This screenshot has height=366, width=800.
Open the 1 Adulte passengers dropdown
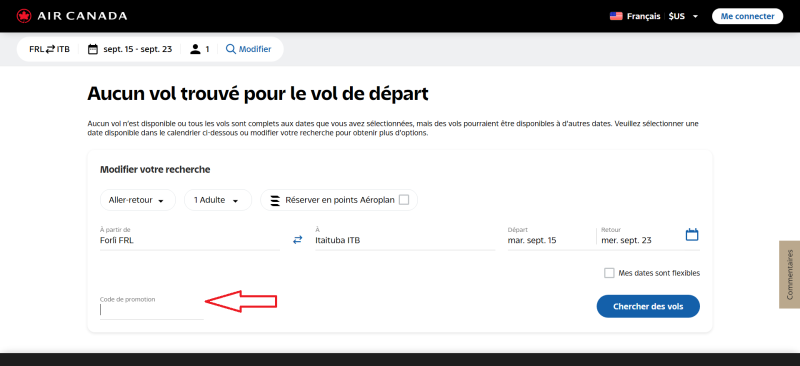pyautogui.click(x=218, y=200)
